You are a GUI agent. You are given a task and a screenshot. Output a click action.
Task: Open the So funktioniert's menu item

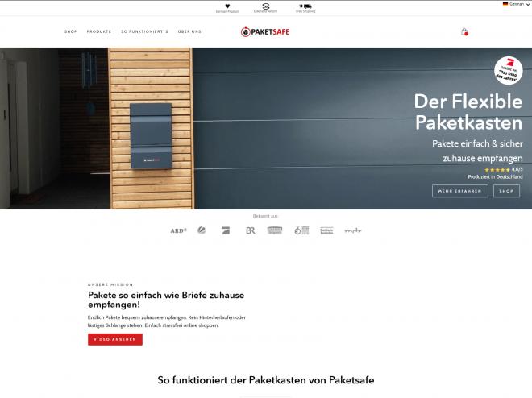144,31
